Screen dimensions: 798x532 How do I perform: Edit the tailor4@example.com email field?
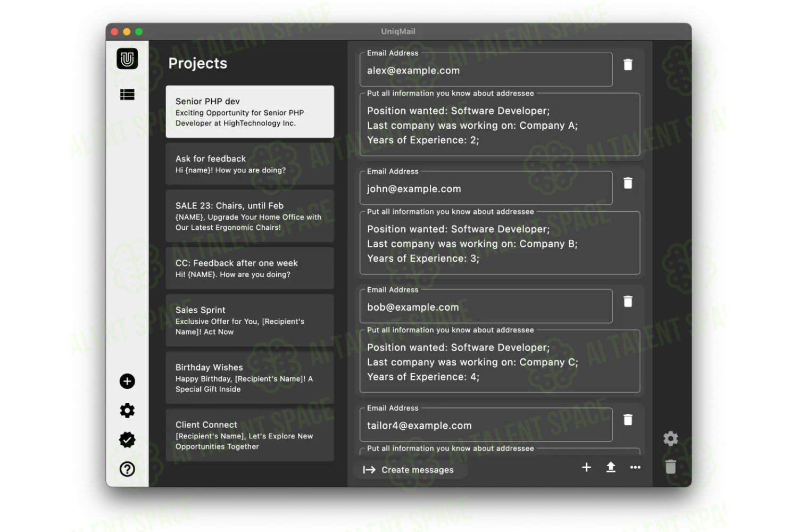pos(486,425)
